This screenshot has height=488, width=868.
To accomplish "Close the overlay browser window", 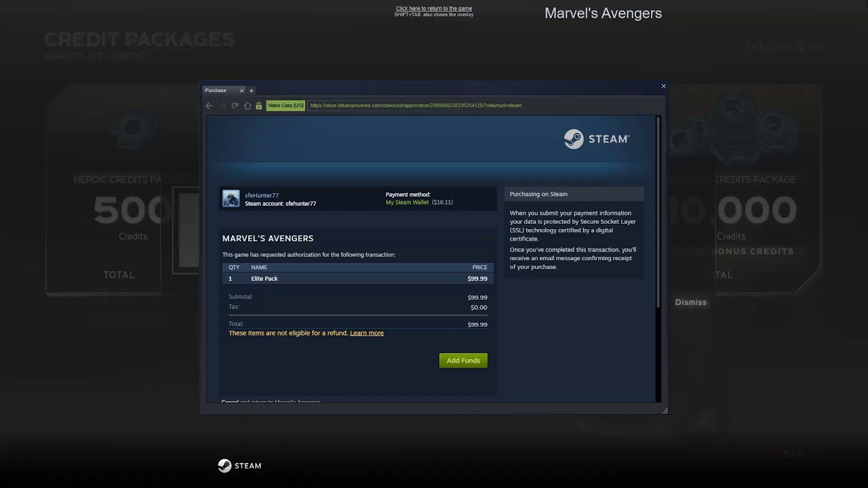I will click(x=663, y=86).
